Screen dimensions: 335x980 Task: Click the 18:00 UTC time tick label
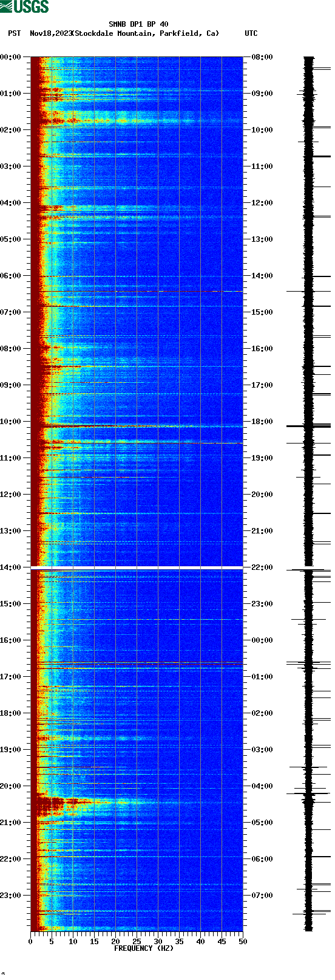point(262,422)
